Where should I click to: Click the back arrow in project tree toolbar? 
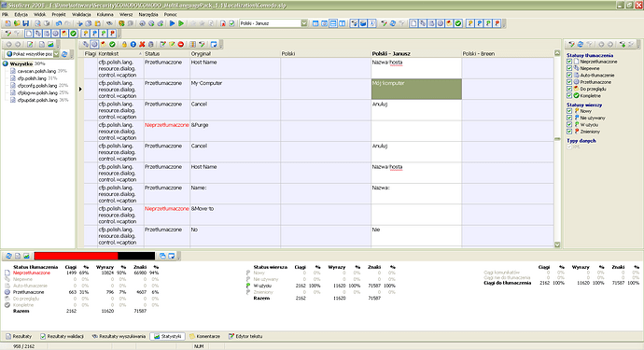point(8,45)
